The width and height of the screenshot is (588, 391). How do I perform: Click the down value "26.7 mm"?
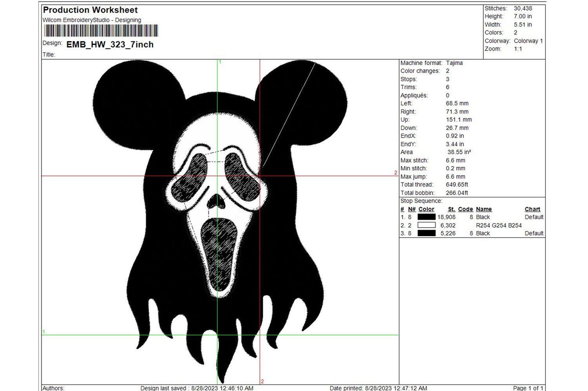coord(457,128)
